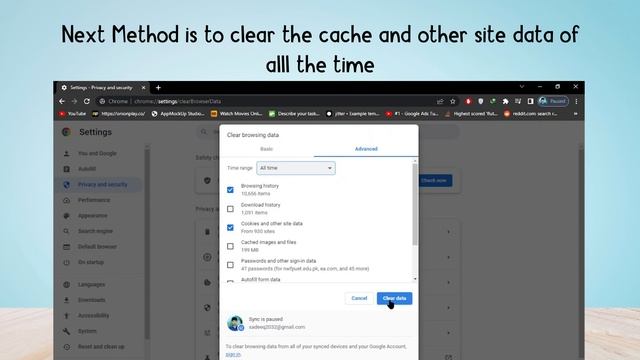Click the shield extension icon in toolbar
The image size is (640, 360).
pos(480,101)
